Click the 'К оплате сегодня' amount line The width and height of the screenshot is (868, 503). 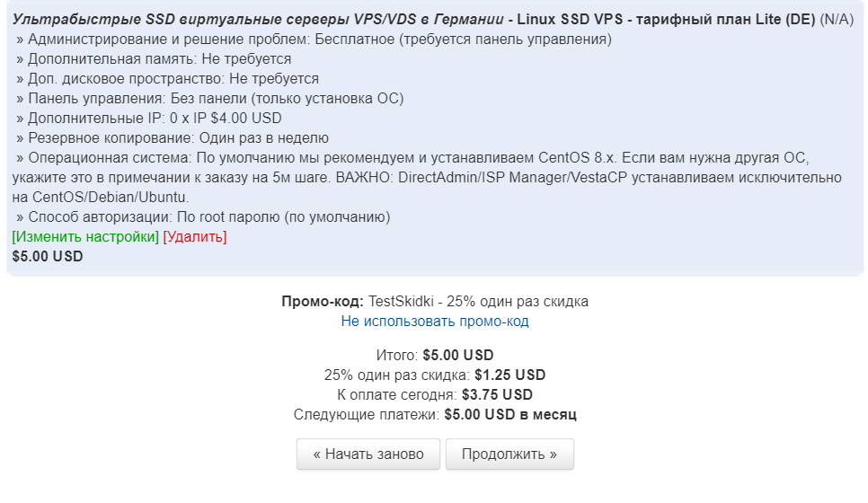[x=435, y=395]
